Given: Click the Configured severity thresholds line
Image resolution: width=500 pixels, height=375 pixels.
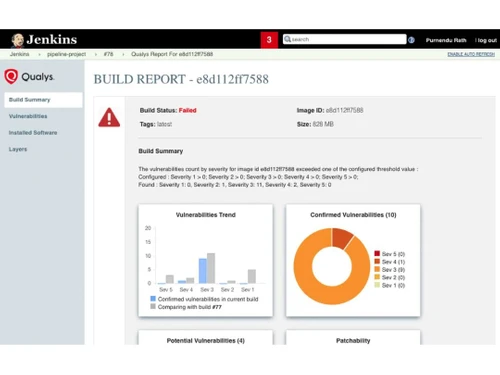Looking at the screenshot, I should point(248,177).
